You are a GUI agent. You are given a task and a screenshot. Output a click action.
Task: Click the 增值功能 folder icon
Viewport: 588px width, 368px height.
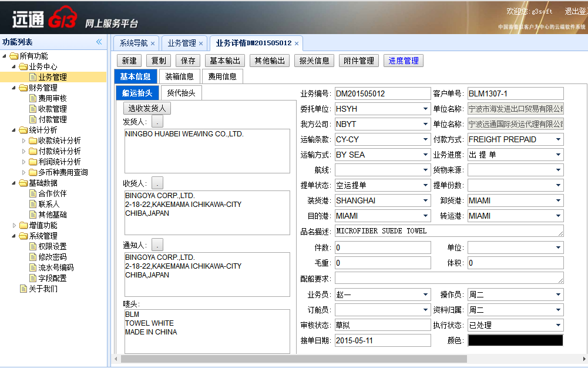pos(23,225)
